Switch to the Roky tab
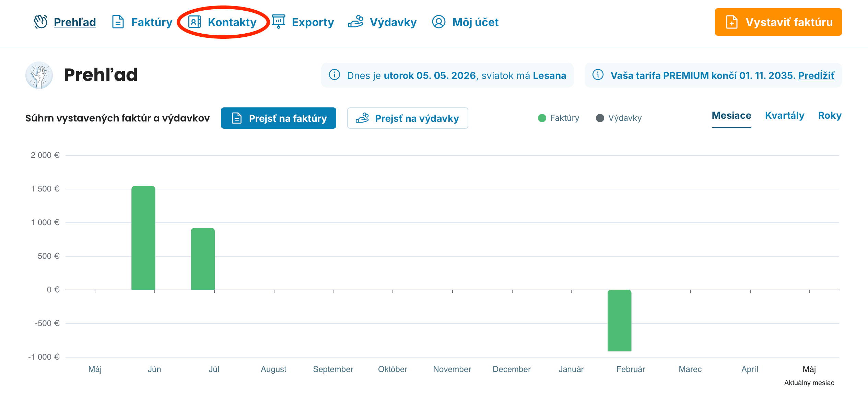868x396 pixels. click(x=830, y=116)
